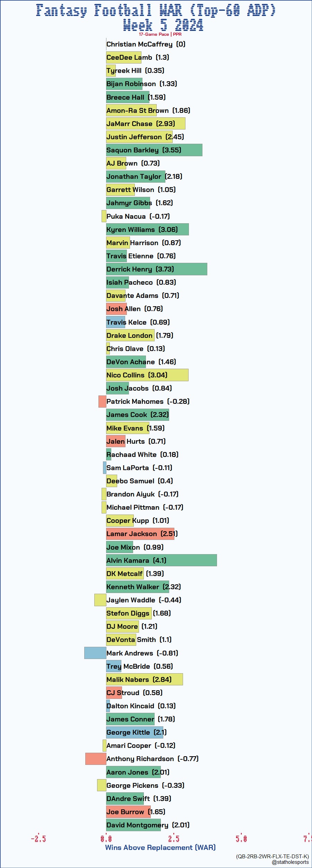Select the Lamar Jackson red bar
Viewport: 312px width, 868px height.
pyautogui.click(x=140, y=534)
